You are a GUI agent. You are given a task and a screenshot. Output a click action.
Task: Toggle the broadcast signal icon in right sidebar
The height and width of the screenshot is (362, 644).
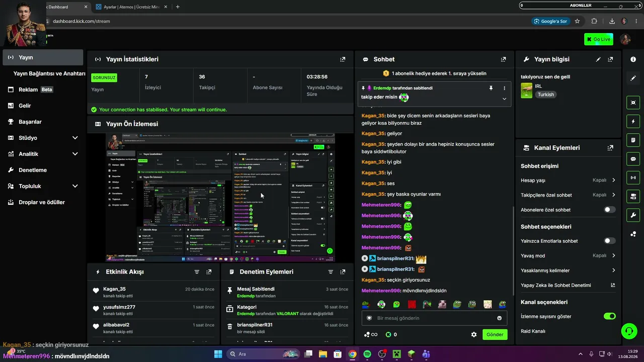(x=633, y=177)
